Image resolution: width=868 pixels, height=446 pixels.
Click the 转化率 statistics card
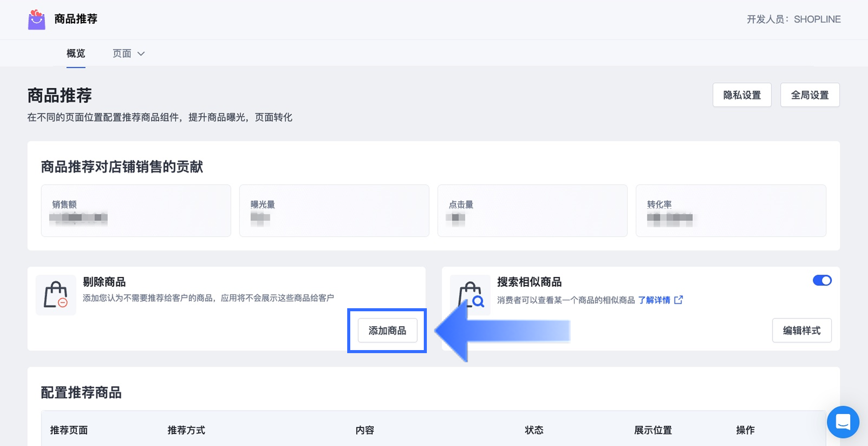[731, 211]
